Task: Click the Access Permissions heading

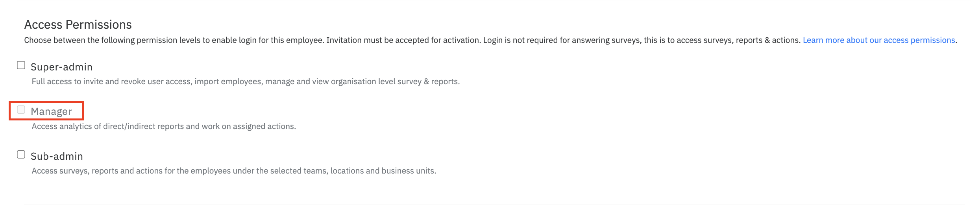Action: (78, 25)
